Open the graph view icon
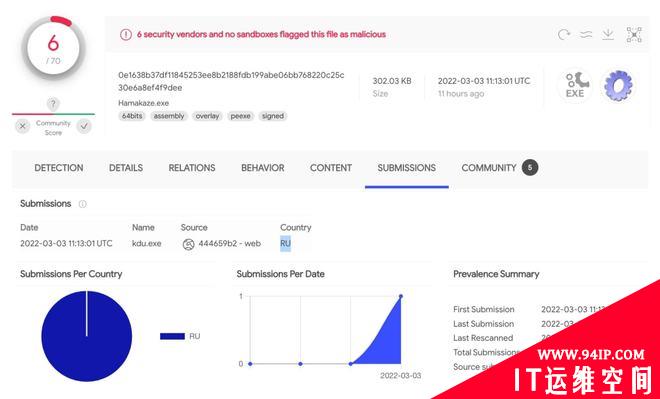The height and width of the screenshot is (399, 660). [x=634, y=35]
